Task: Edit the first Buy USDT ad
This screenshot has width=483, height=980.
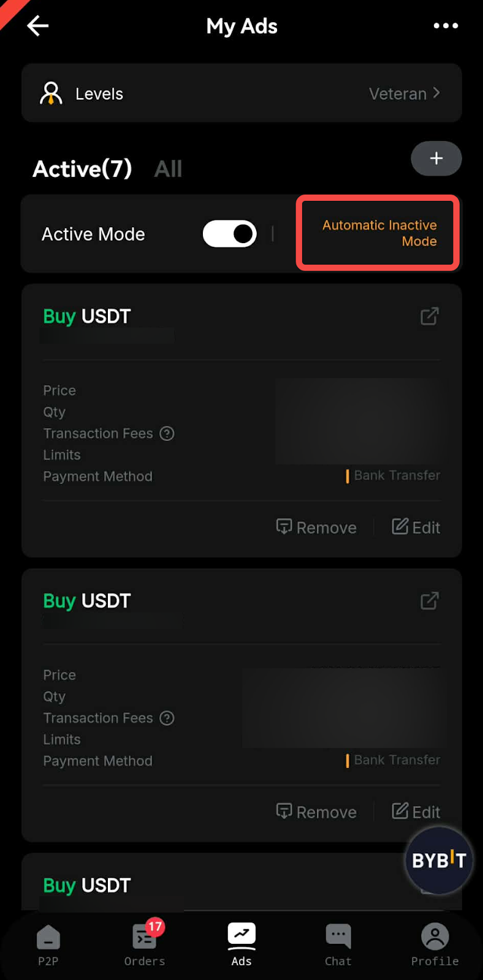Action: [416, 527]
